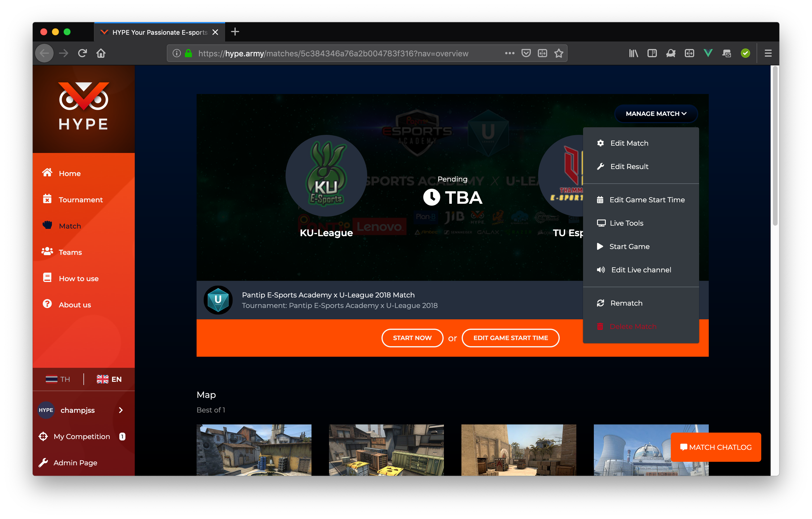Select Edit Live channel
Screen dimensions: 812x519
click(x=641, y=270)
